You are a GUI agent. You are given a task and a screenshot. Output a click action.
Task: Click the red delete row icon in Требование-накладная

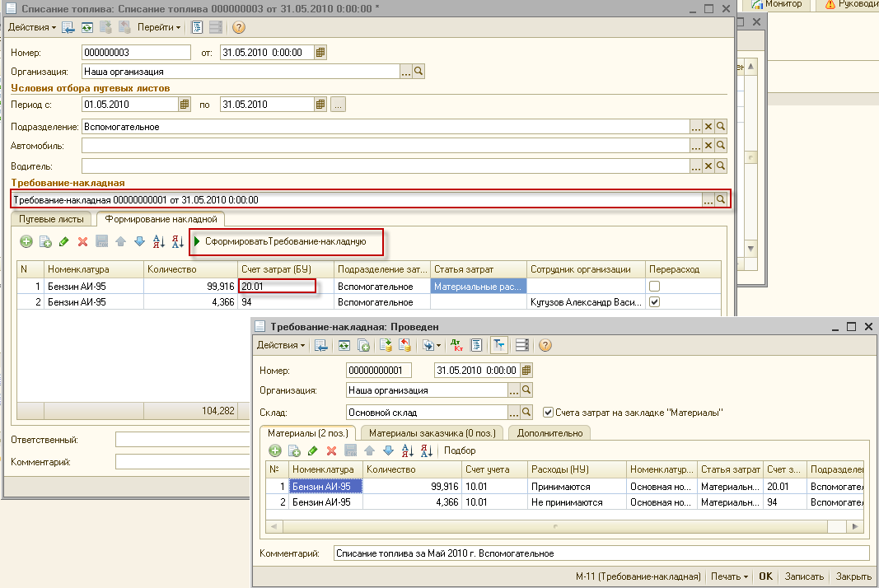click(331, 450)
